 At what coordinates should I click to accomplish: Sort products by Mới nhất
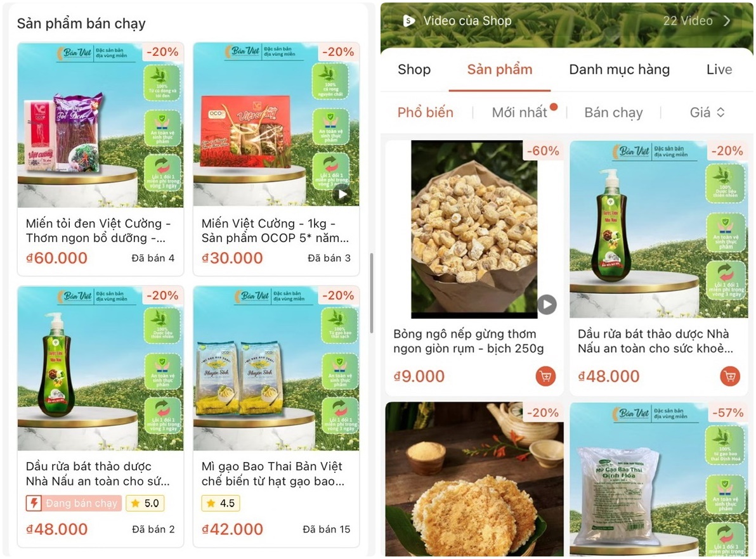point(519,112)
